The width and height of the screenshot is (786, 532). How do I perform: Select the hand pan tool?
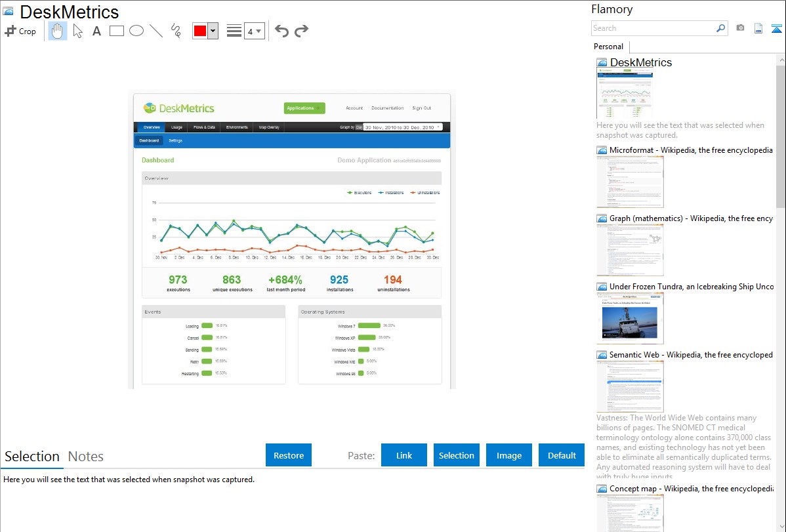(58, 31)
